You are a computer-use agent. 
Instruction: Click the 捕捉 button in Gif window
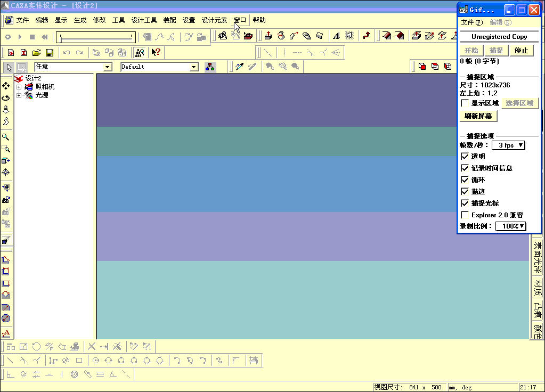[x=496, y=51]
